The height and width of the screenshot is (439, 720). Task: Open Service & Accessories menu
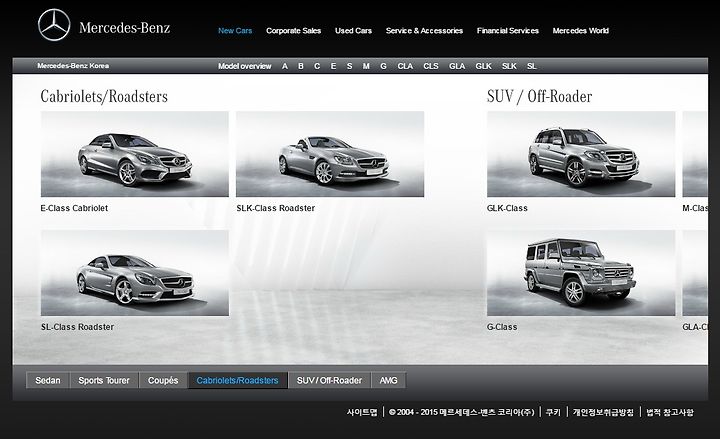click(x=424, y=31)
